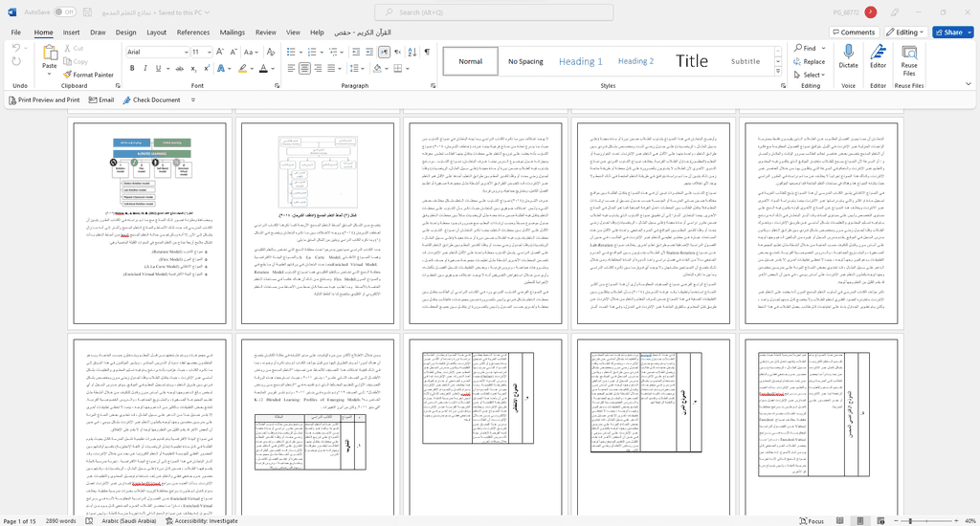This screenshot has width=980, height=526.
Task: Click the Search box
Action: click(x=494, y=12)
